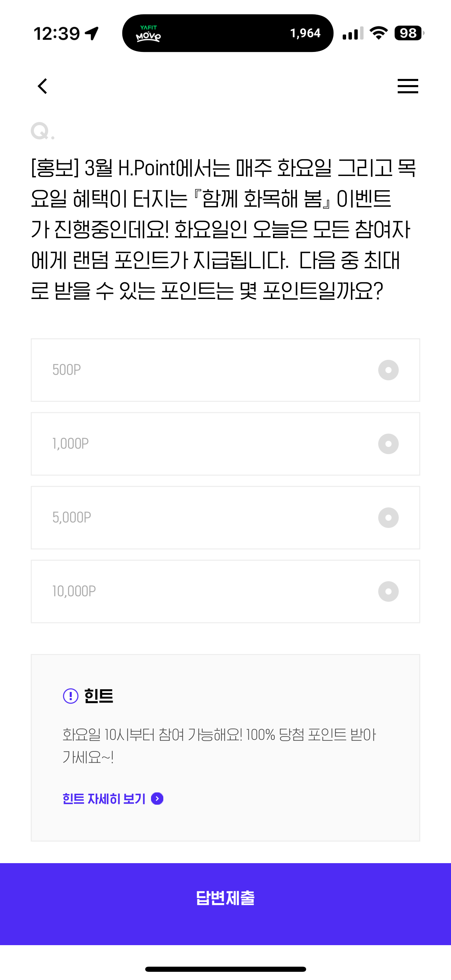The image size is (451, 980).
Task: Tap the back arrow icon
Action: pyautogui.click(x=43, y=86)
